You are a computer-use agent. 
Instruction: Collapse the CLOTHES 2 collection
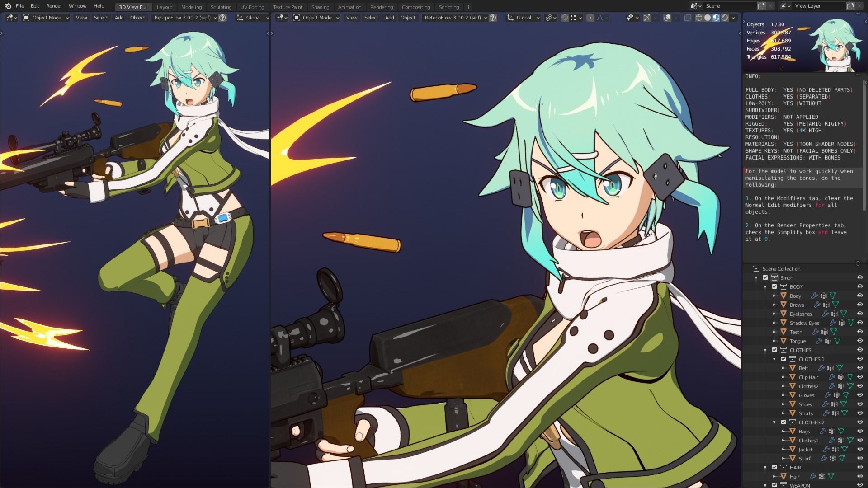point(774,422)
